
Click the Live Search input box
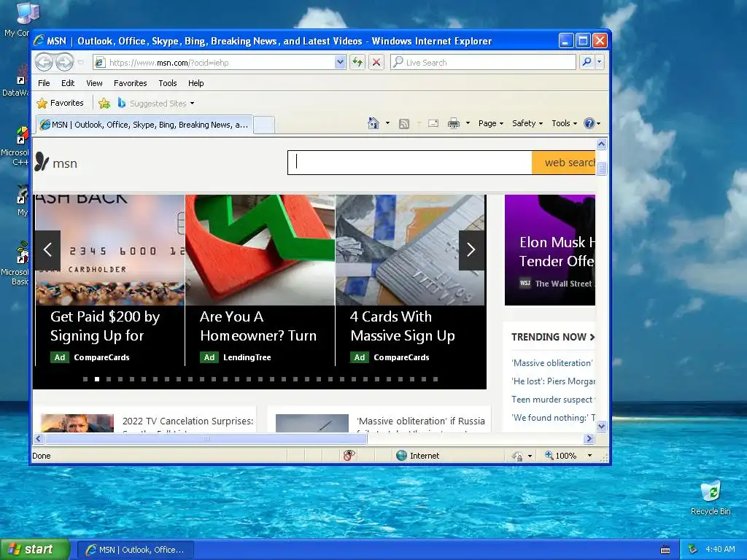coord(483,63)
